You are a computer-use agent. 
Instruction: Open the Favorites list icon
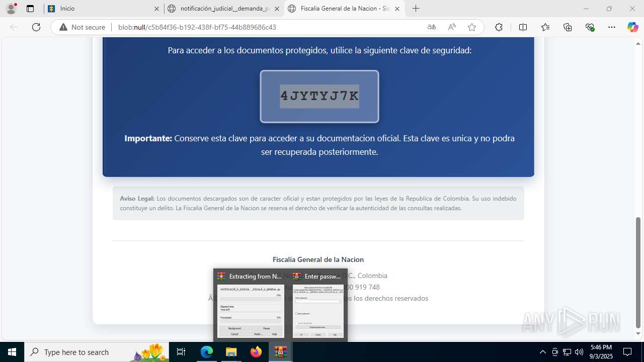545,27
